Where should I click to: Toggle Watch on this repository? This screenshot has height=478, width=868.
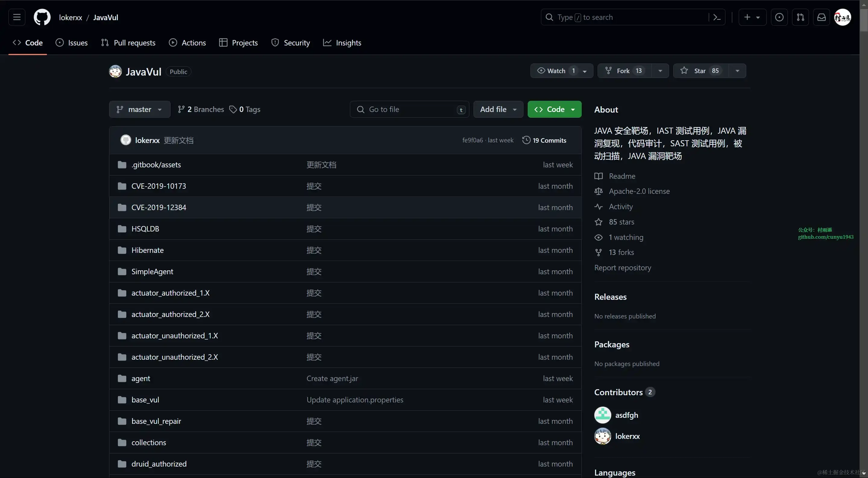click(x=556, y=71)
